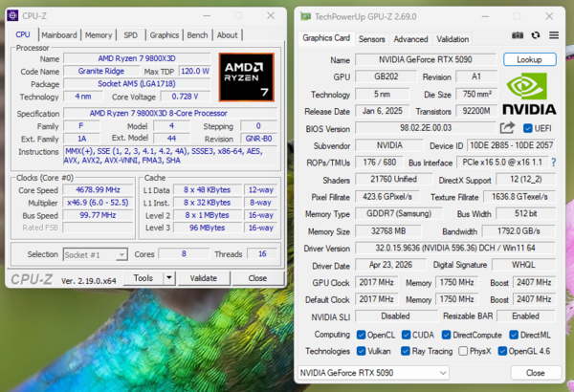The image size is (574, 392).
Task: Open the SPD tab
Action: click(x=130, y=35)
